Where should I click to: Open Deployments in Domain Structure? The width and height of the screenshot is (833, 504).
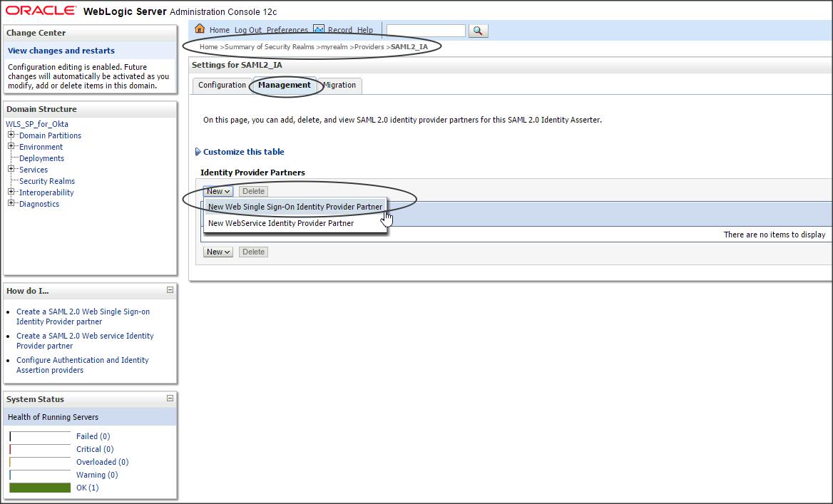pyautogui.click(x=41, y=158)
